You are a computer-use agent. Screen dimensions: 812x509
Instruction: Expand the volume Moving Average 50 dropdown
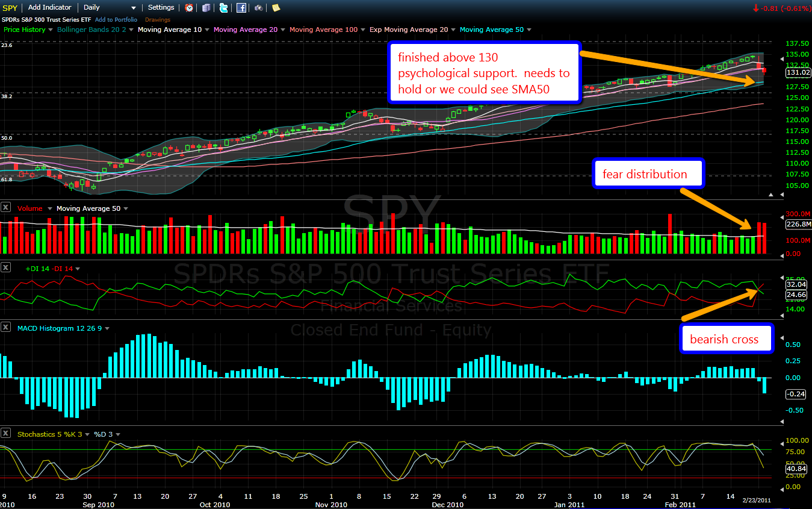[126, 208]
